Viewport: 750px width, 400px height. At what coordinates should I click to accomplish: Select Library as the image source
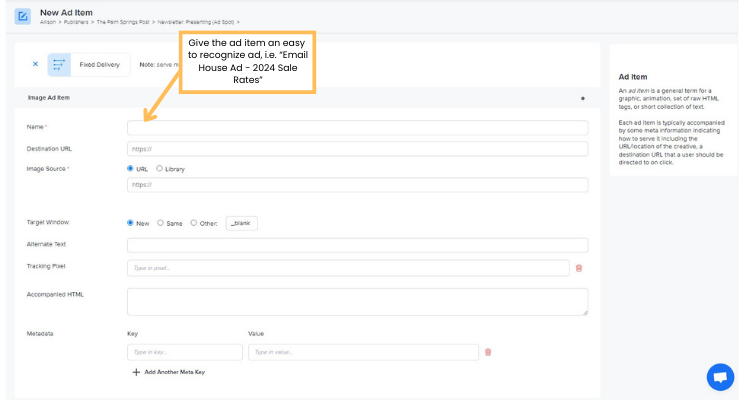pos(158,169)
